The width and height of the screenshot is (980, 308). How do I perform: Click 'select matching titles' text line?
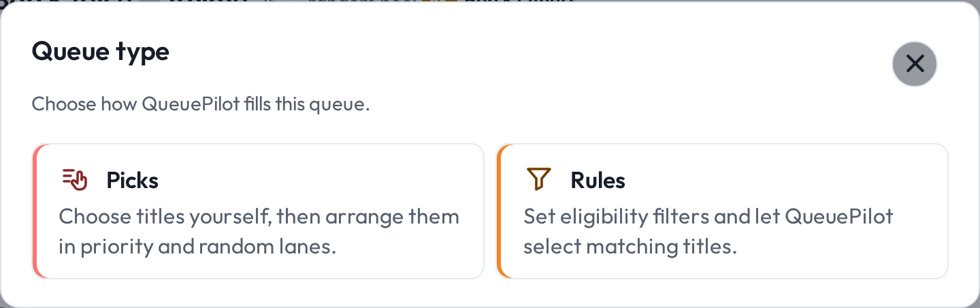(631, 246)
